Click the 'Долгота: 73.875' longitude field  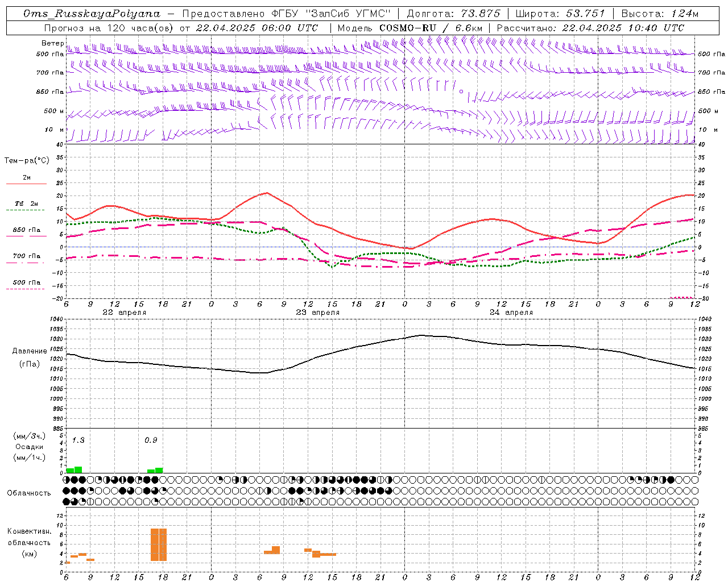(x=453, y=14)
